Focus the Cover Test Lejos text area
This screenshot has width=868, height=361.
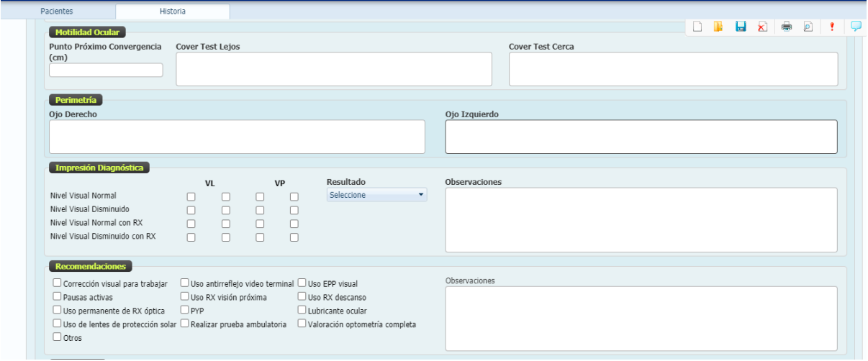334,70
